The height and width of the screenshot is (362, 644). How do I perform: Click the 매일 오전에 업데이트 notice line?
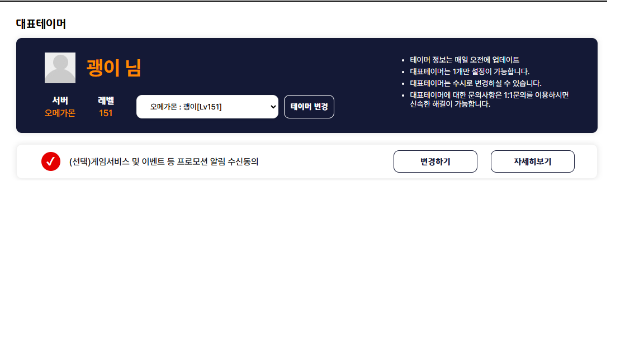click(x=465, y=60)
